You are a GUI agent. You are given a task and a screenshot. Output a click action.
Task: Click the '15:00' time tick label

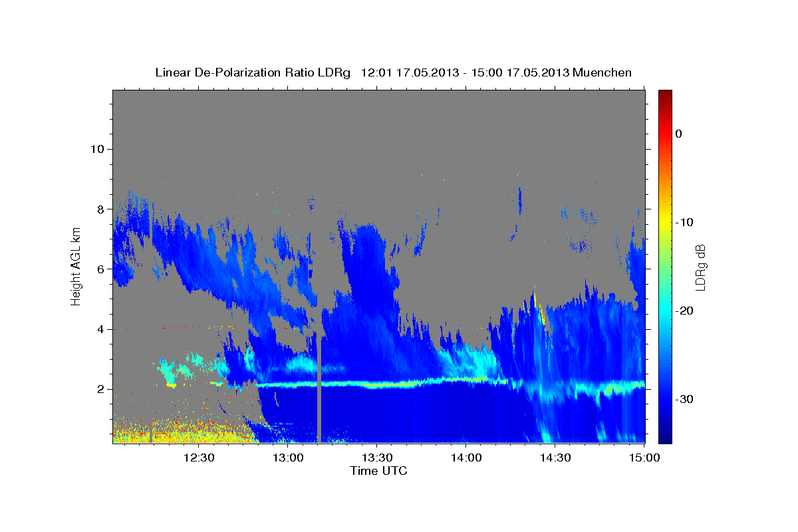pos(643,458)
